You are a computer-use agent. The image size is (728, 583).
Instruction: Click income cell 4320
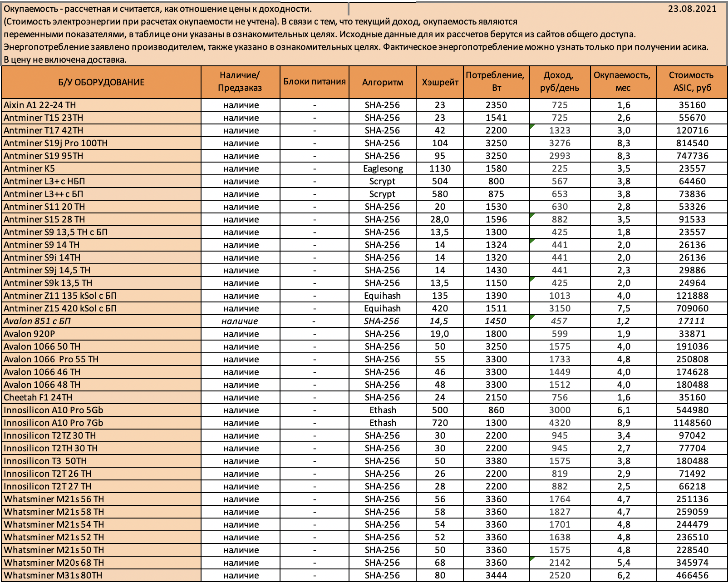pyautogui.click(x=560, y=423)
